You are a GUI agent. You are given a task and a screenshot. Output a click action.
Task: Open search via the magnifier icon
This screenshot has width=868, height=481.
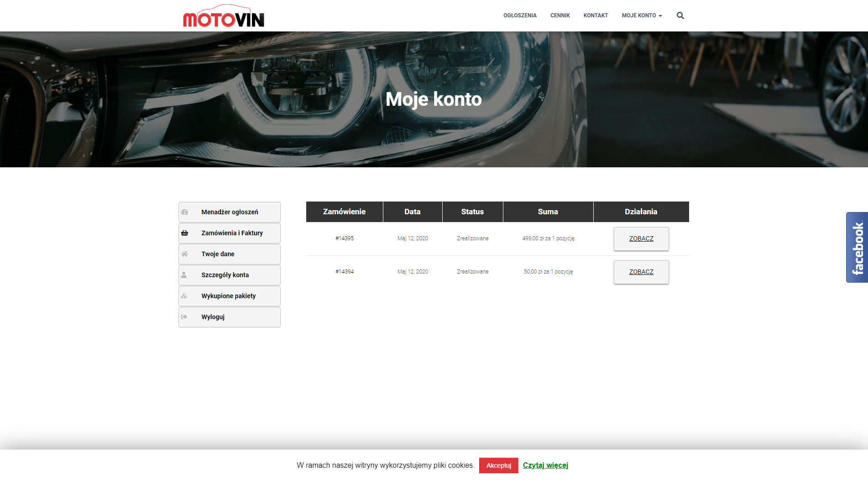[680, 15]
